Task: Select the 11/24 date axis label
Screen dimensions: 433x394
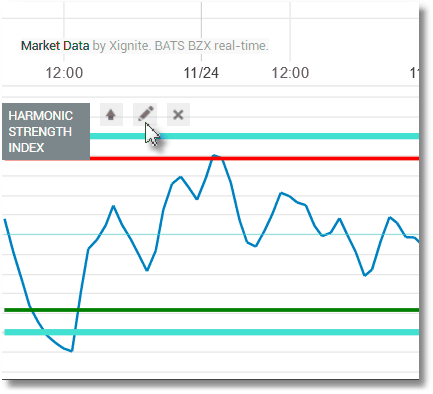Action: (201, 73)
